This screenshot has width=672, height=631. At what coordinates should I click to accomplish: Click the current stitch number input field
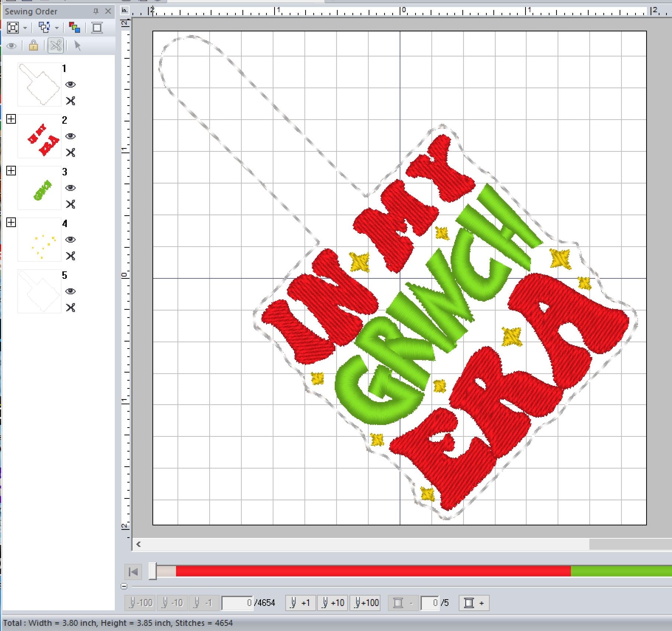tap(237, 603)
